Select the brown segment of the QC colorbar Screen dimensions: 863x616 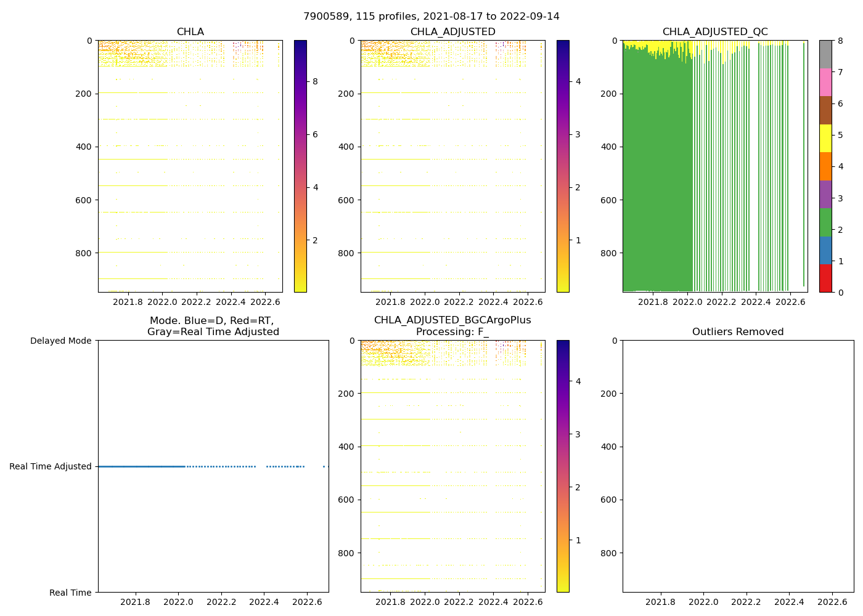click(x=825, y=110)
